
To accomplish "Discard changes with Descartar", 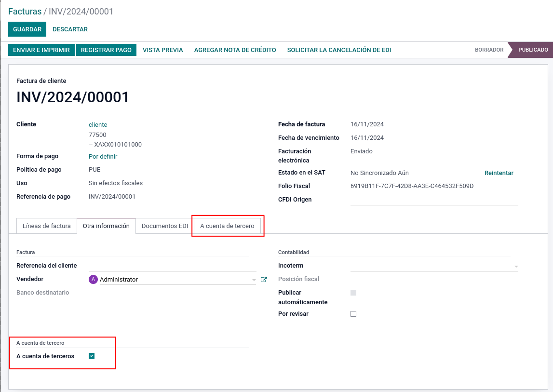I will [x=70, y=29].
